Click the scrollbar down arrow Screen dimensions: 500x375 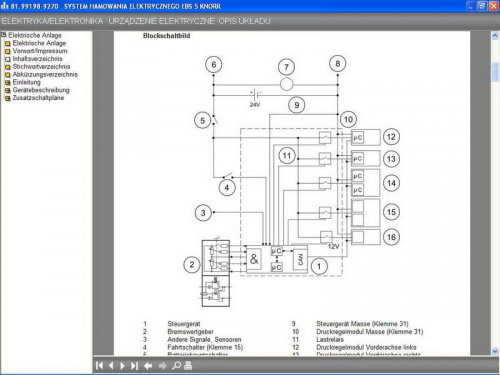pyautogui.click(x=495, y=351)
